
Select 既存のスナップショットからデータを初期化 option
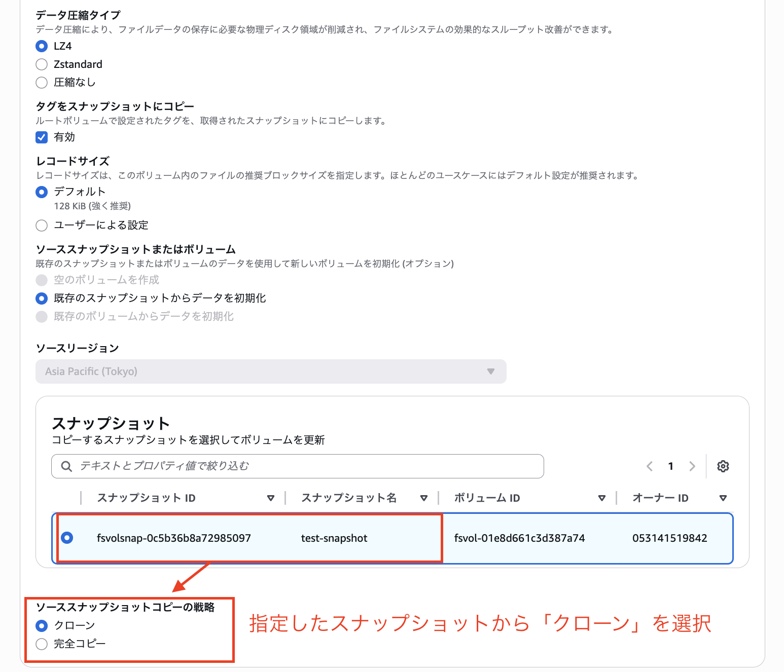(42, 298)
